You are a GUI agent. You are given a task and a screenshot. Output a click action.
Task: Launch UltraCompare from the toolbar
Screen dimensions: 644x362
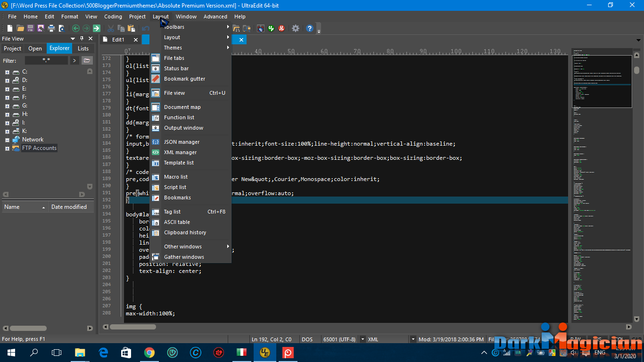(x=260, y=28)
